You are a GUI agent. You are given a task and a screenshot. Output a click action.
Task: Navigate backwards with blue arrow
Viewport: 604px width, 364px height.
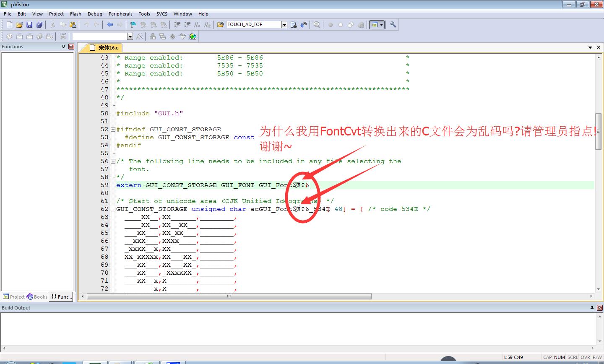click(110, 25)
